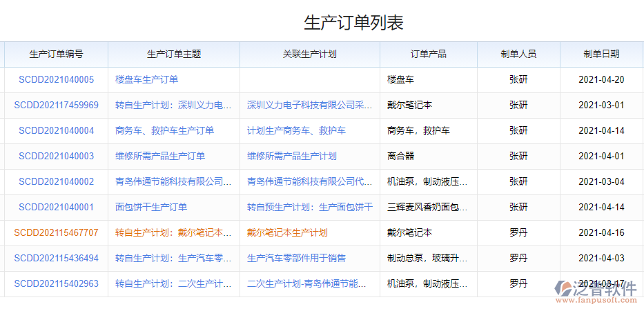This screenshot has width=644, height=311.
Task: Open the 维修所需产品生产订单 subject
Action: coord(160,157)
